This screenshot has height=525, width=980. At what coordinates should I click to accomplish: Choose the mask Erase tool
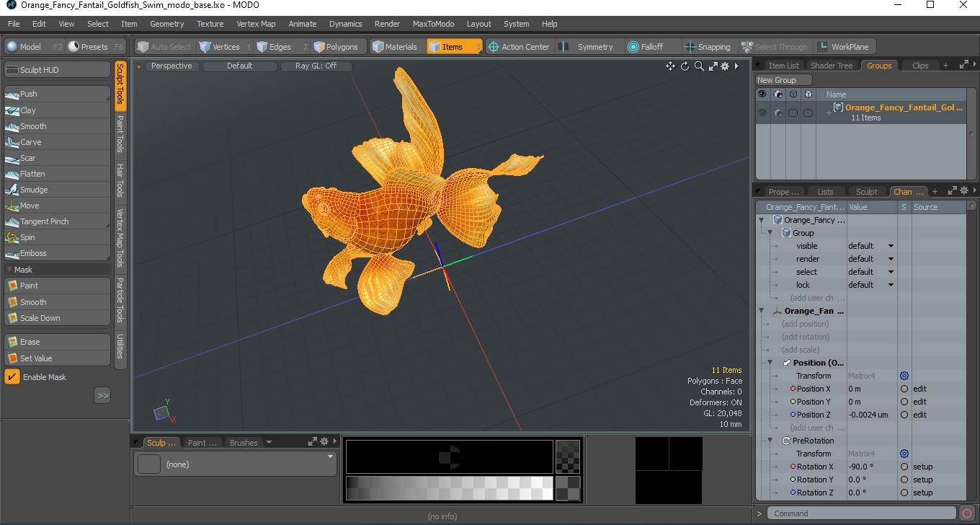[57, 342]
